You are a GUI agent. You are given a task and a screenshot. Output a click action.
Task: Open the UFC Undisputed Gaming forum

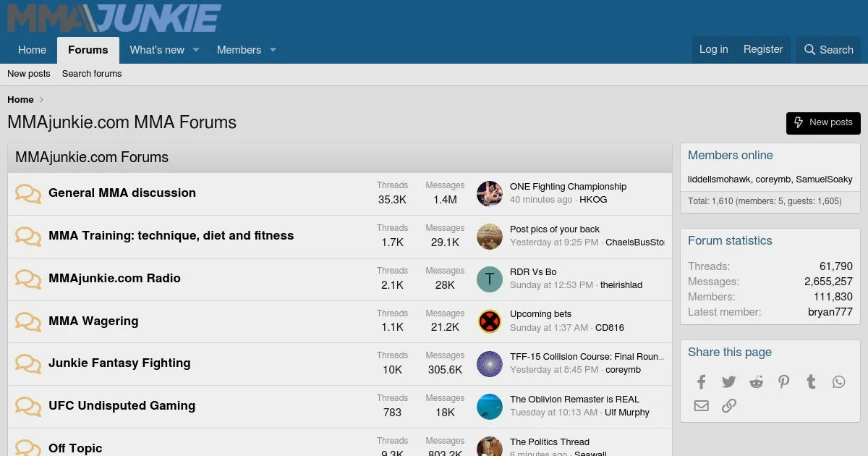click(122, 406)
